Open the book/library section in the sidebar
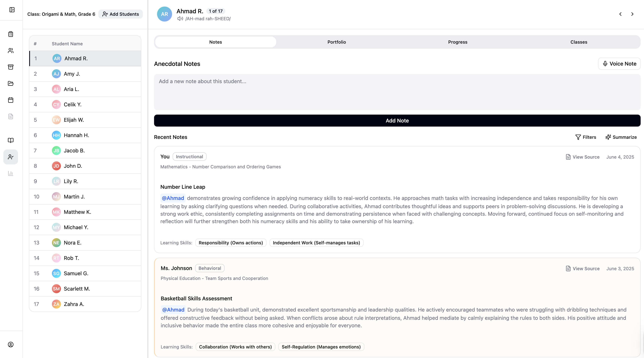This screenshot has width=644, height=358. (x=11, y=140)
